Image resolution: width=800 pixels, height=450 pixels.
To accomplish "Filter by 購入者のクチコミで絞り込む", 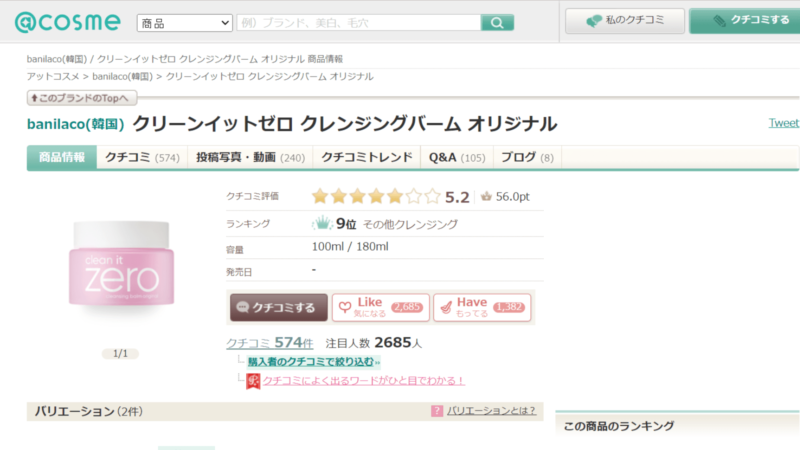I will (x=314, y=362).
